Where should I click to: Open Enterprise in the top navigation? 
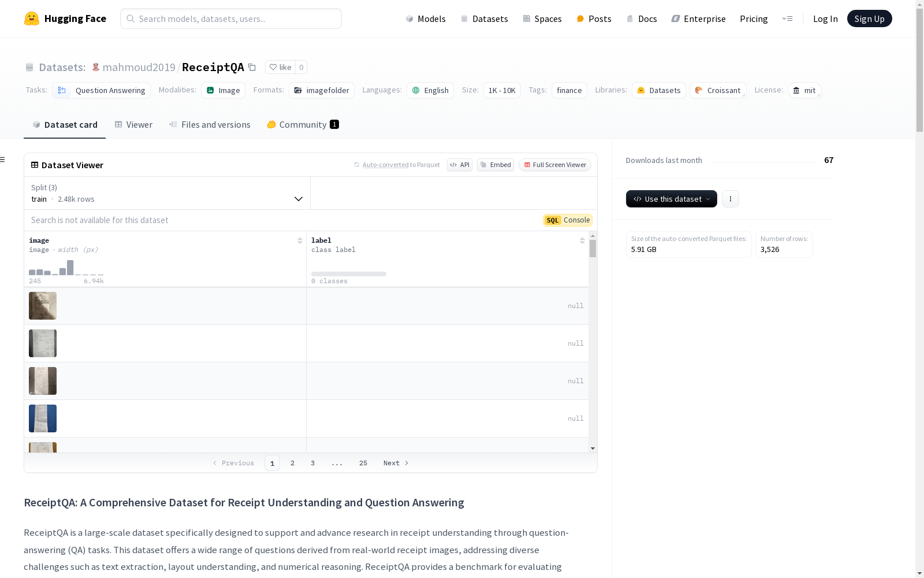pos(698,18)
